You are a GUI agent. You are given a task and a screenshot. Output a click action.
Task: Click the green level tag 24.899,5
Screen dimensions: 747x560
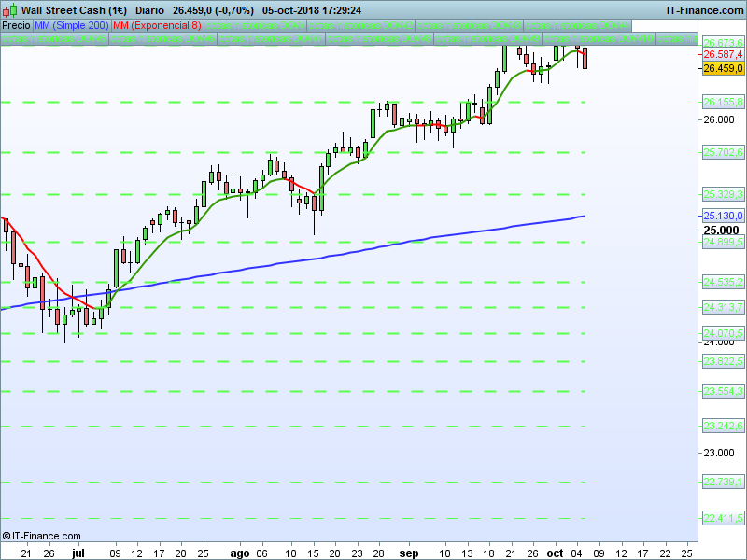[723, 242]
